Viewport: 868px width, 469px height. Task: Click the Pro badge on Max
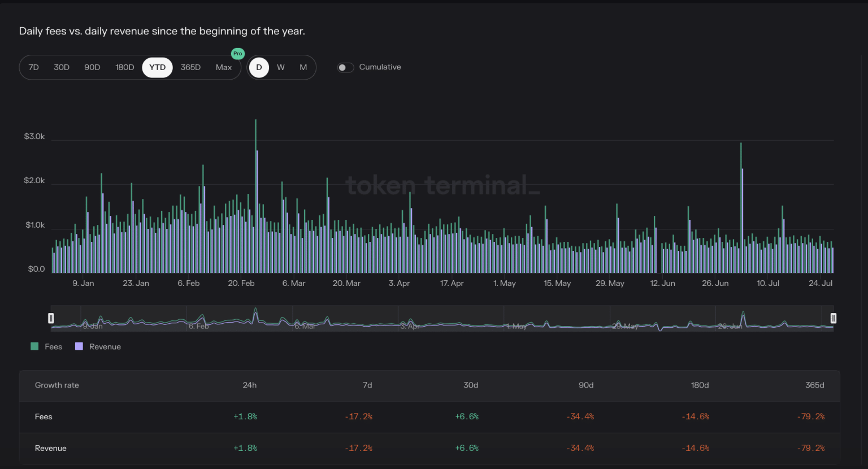point(238,54)
